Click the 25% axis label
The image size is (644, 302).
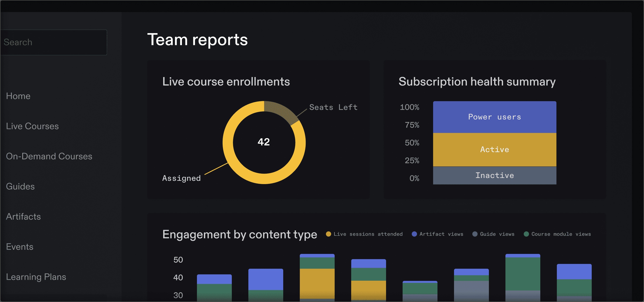click(x=412, y=161)
